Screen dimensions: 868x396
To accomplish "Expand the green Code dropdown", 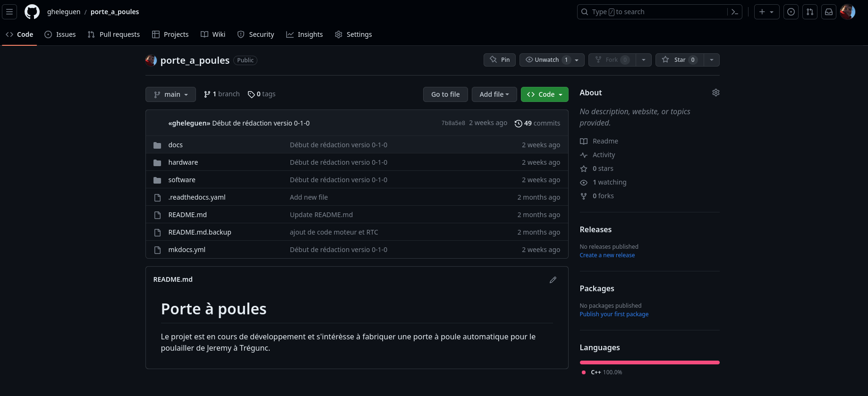I will [545, 94].
